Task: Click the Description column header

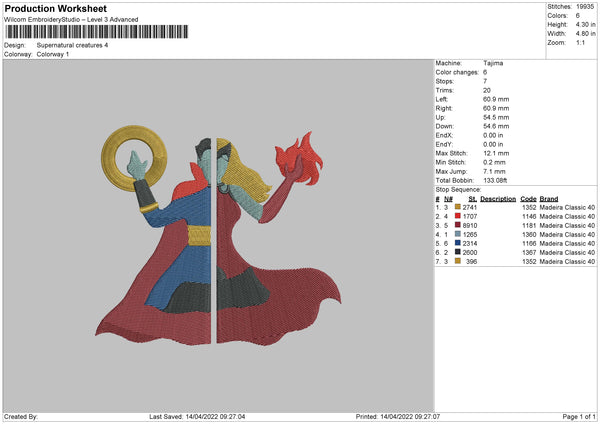Action: [x=498, y=198]
